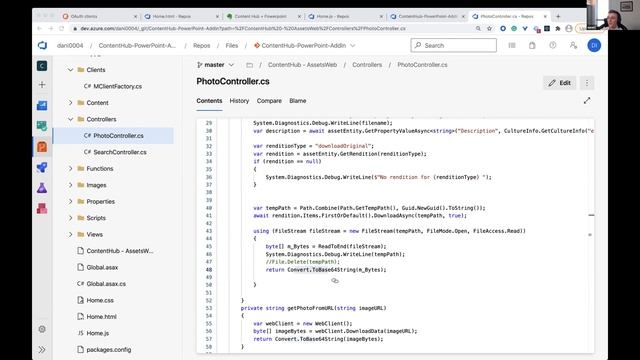Viewport: 640px width, 360px height.
Task: Switch to History tab
Action: (239, 101)
